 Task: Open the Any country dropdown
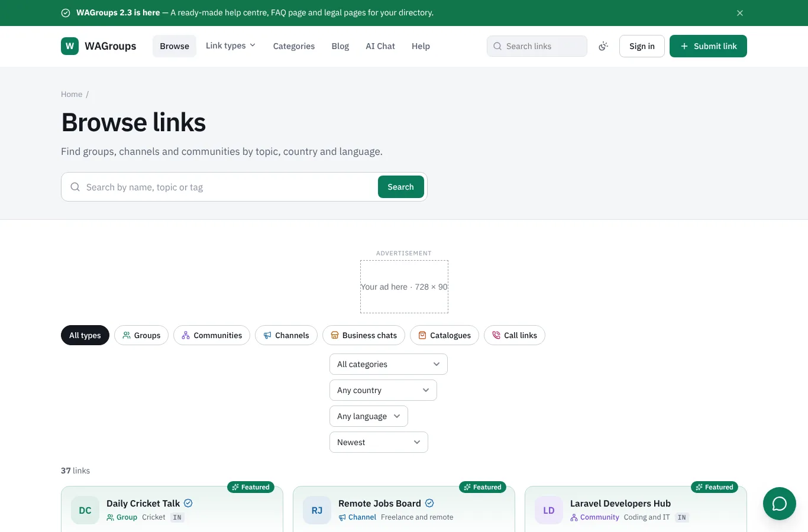tap(383, 390)
